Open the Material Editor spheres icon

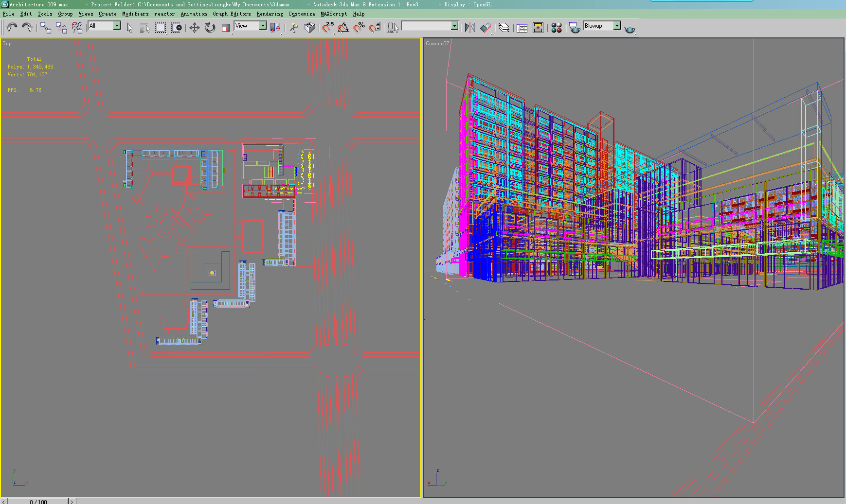557,28
